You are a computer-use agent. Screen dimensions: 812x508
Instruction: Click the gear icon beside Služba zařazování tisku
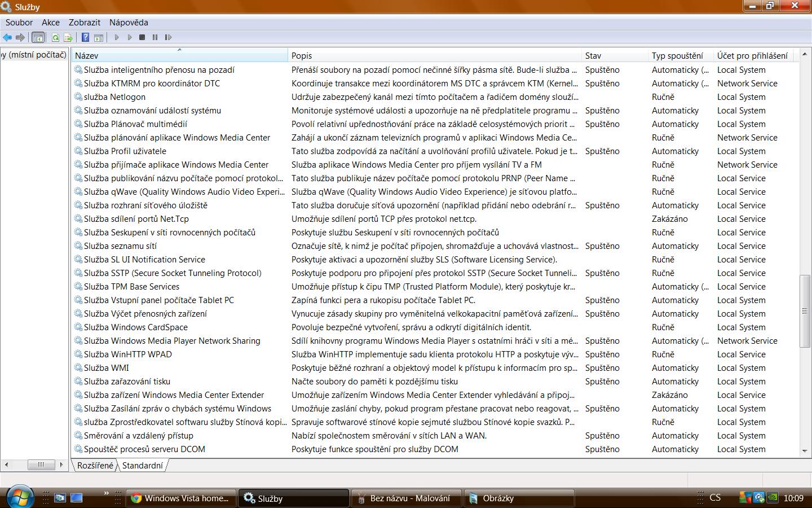coord(78,382)
